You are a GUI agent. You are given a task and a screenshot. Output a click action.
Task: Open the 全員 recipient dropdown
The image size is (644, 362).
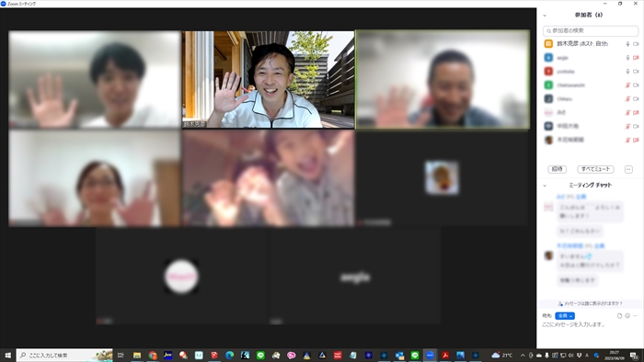pos(565,316)
